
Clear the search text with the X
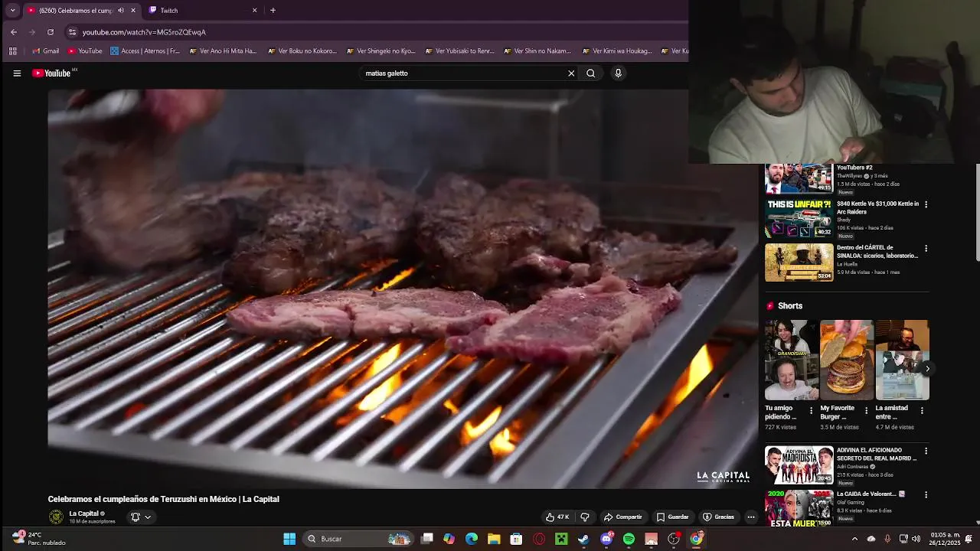coord(571,73)
